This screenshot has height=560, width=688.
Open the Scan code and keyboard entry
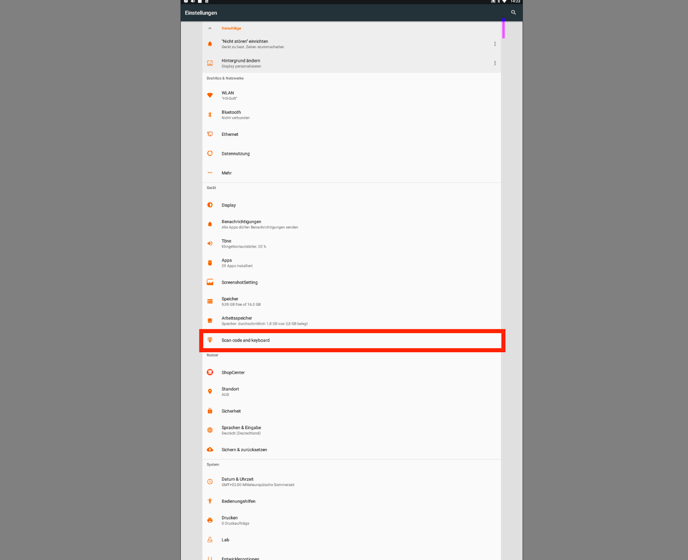coord(352,341)
